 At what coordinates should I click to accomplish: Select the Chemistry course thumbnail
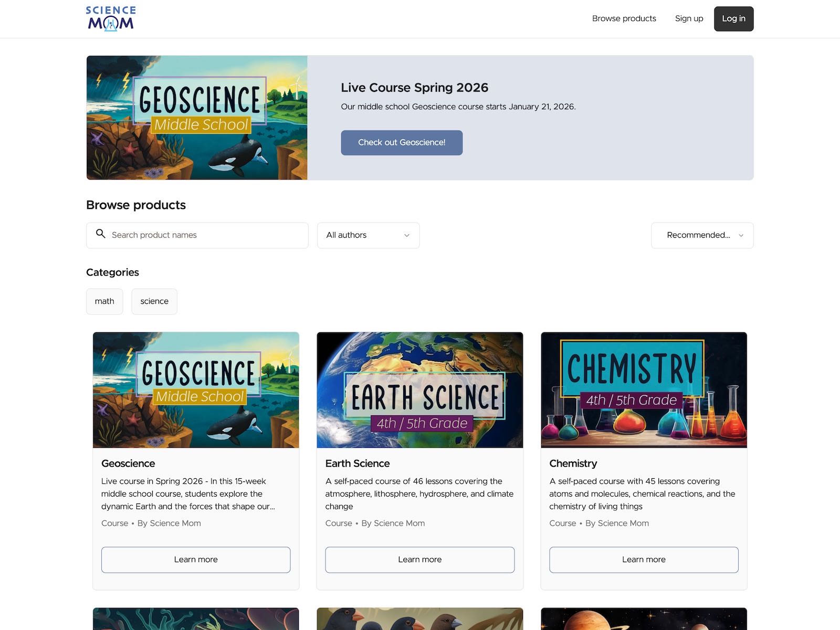[644, 390]
